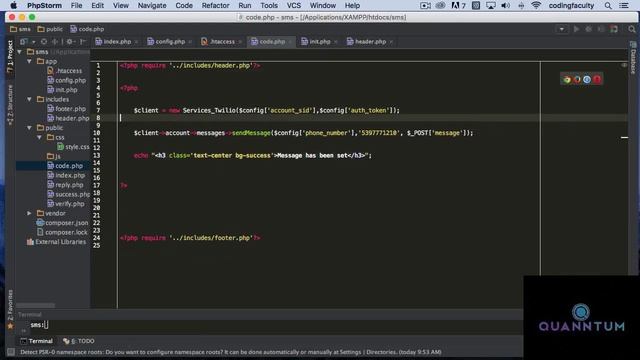Click the collapse-all icon in Project toolbar
Screen dimensions: 640x360
(55, 42)
